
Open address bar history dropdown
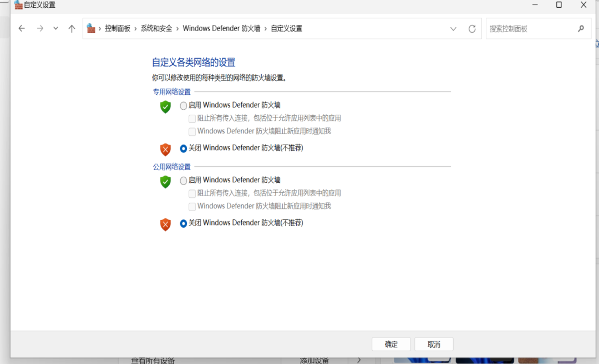pyautogui.click(x=454, y=29)
